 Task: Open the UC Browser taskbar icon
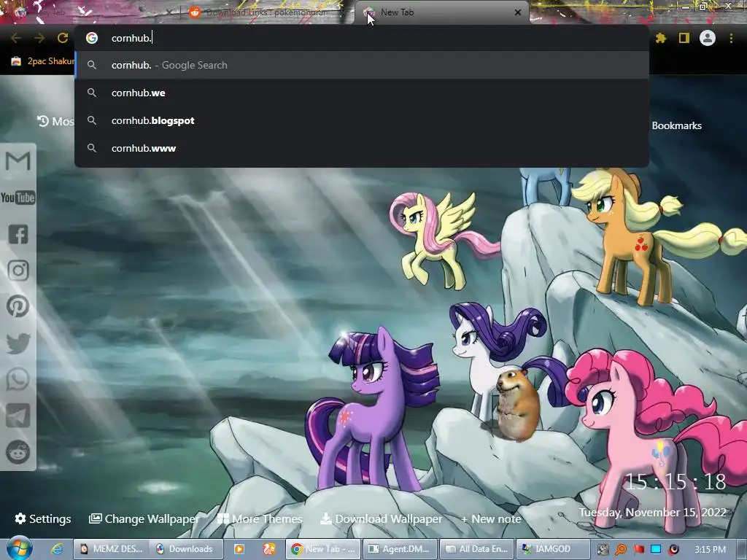click(269, 549)
